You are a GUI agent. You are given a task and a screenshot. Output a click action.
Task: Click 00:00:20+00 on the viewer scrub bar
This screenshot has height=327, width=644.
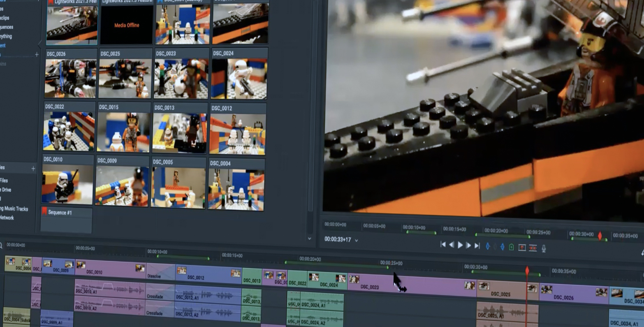[x=496, y=231]
